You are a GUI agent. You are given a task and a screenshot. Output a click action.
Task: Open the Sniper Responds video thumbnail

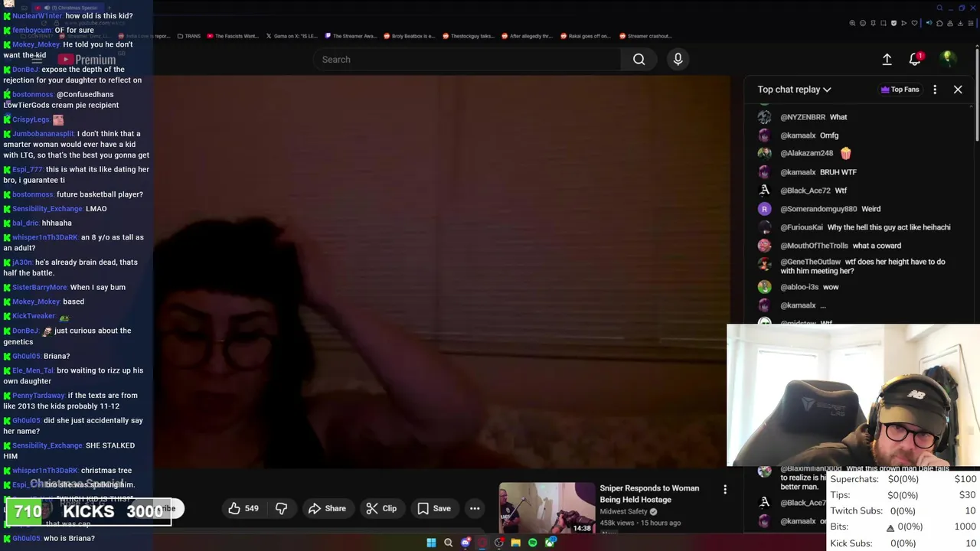547,508
